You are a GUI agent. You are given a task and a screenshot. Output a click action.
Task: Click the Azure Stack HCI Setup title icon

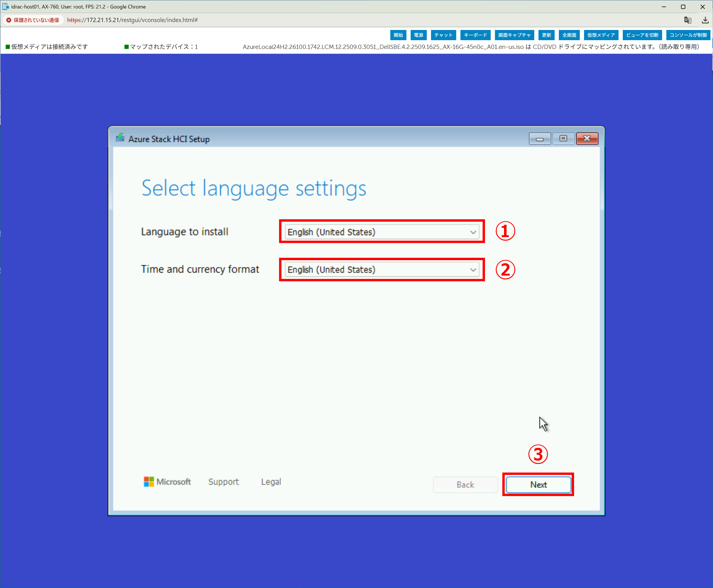(120, 138)
